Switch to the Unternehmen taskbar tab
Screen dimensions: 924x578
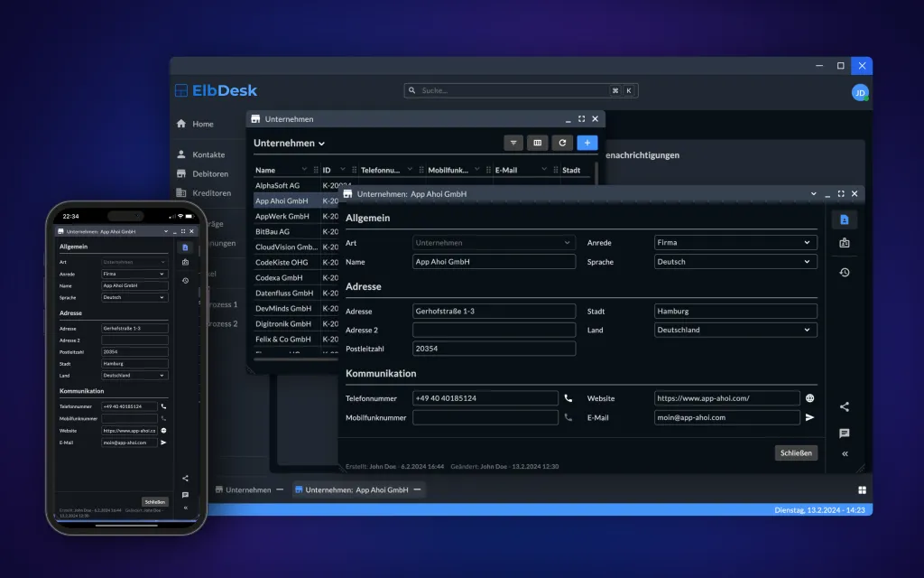243,490
